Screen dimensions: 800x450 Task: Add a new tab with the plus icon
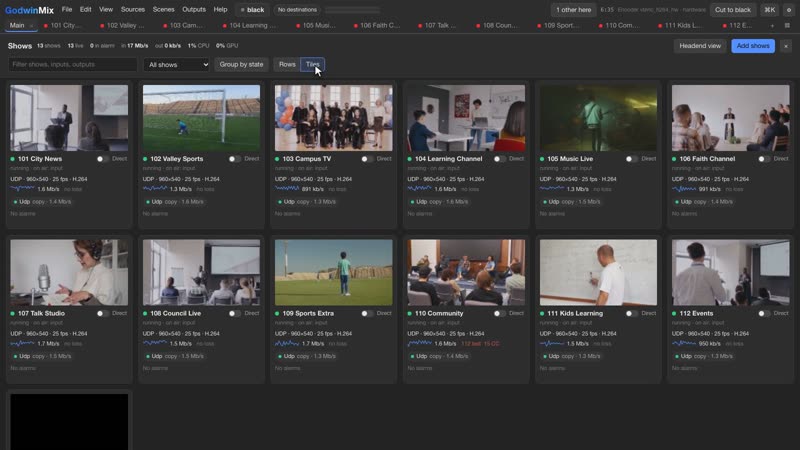coord(772,26)
